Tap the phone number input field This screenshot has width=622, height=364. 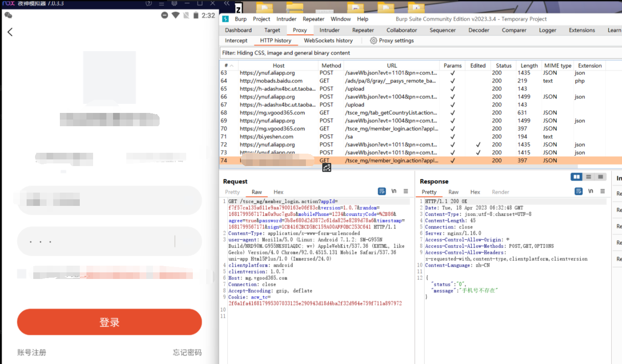110,201
